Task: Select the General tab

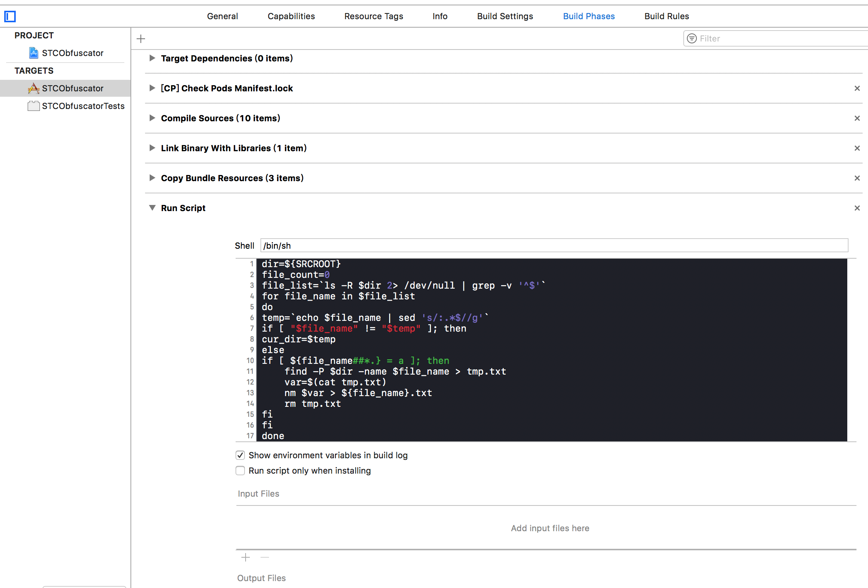Action: (222, 16)
